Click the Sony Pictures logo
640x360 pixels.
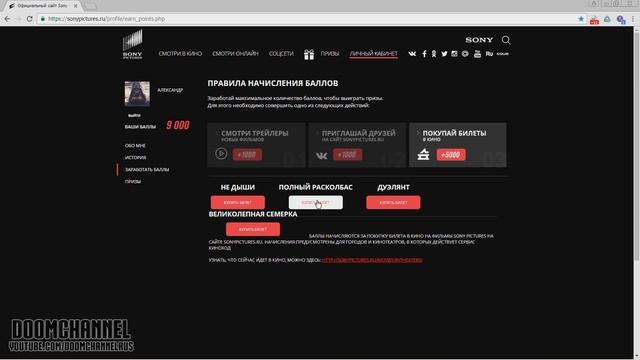click(x=133, y=44)
